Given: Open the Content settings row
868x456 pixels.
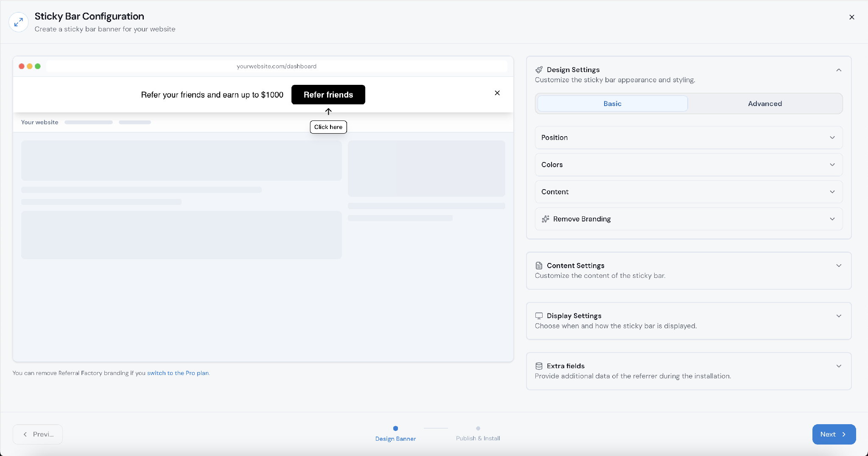Looking at the screenshot, I should 689,192.
